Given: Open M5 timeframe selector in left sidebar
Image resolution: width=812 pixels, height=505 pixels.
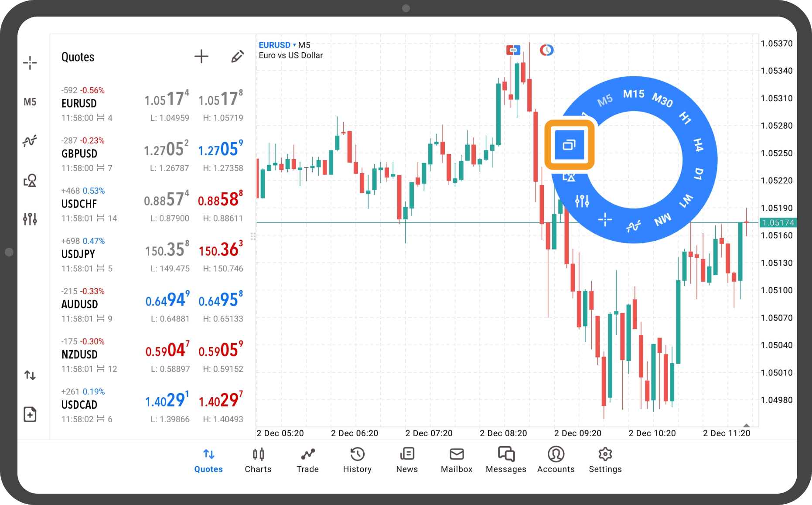Looking at the screenshot, I should point(30,102).
